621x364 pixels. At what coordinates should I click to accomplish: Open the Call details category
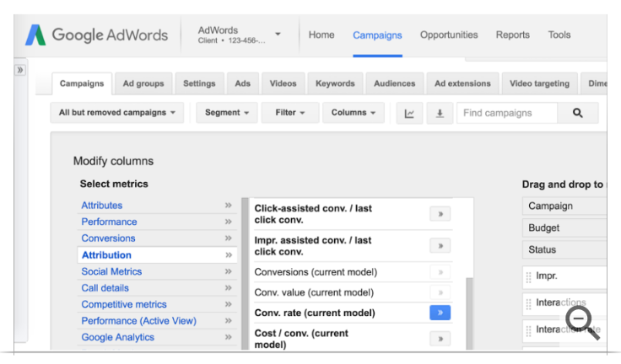point(157,288)
